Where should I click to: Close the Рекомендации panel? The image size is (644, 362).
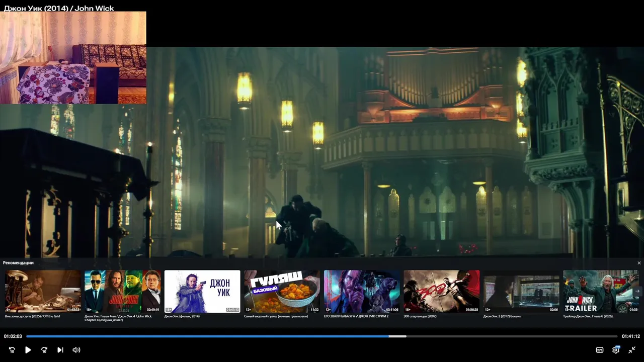point(639,263)
